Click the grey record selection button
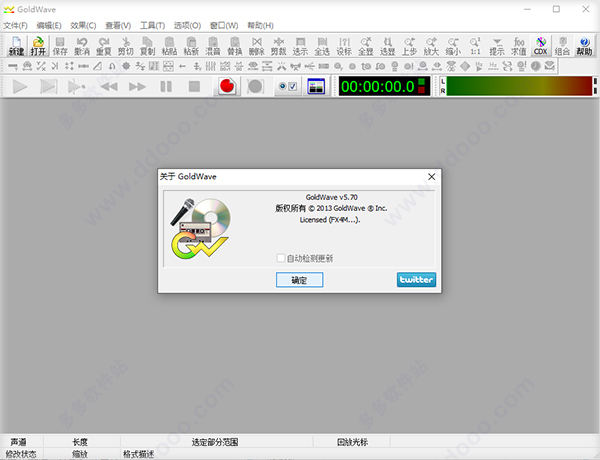This screenshot has width=600, height=460. (x=255, y=86)
